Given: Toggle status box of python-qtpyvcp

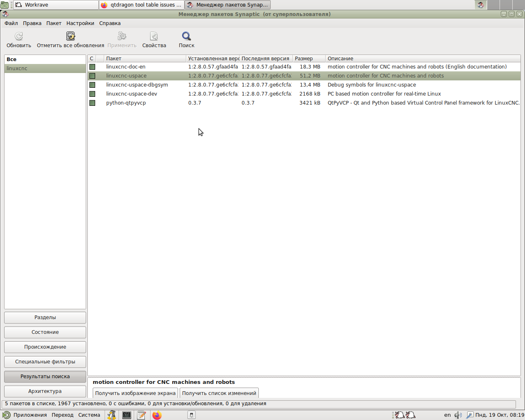Looking at the screenshot, I should pyautogui.click(x=92, y=103).
